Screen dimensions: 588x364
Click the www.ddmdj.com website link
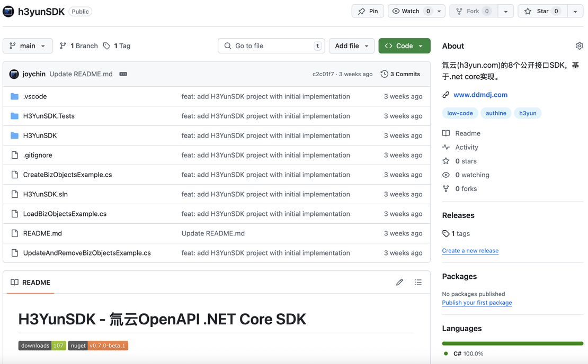click(x=480, y=95)
